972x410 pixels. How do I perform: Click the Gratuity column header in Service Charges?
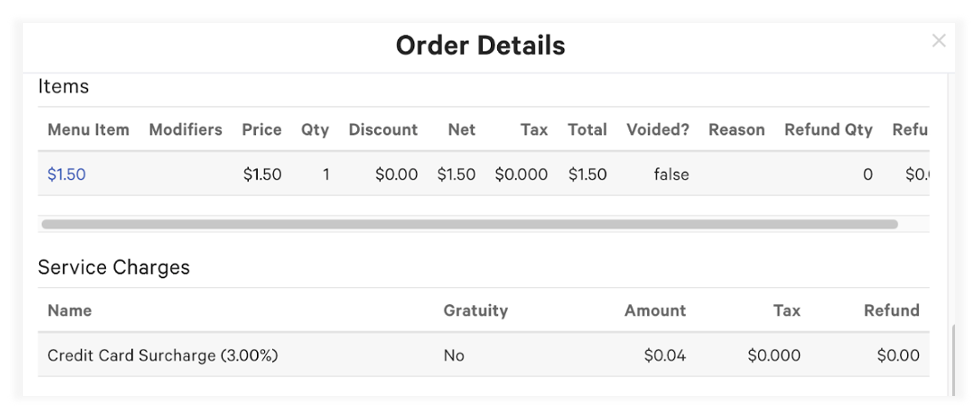pos(475,310)
